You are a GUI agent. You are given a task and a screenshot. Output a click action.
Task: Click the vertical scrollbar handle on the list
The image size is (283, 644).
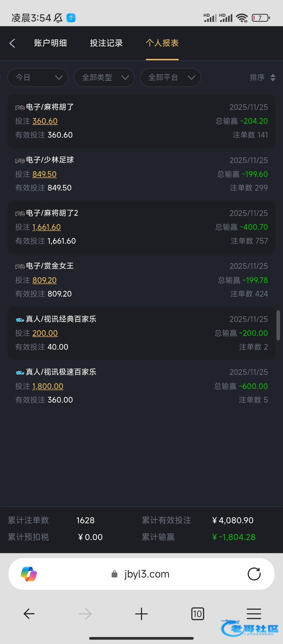278,325
